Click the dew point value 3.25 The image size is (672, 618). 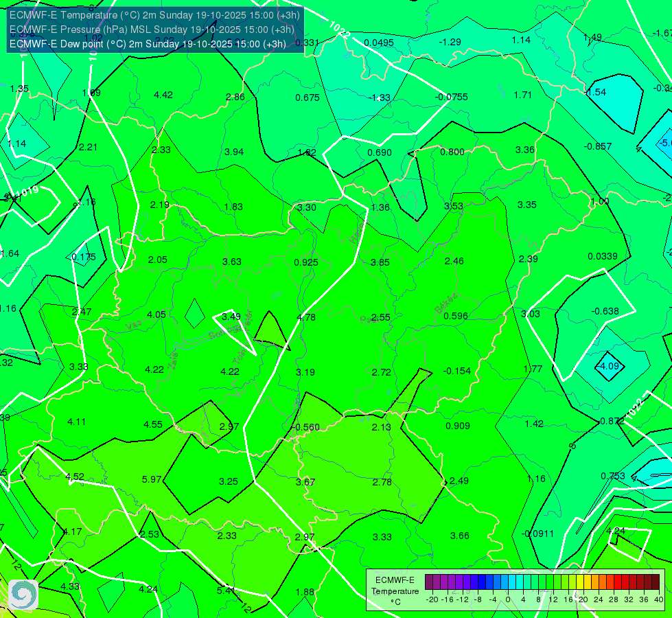tap(229, 481)
